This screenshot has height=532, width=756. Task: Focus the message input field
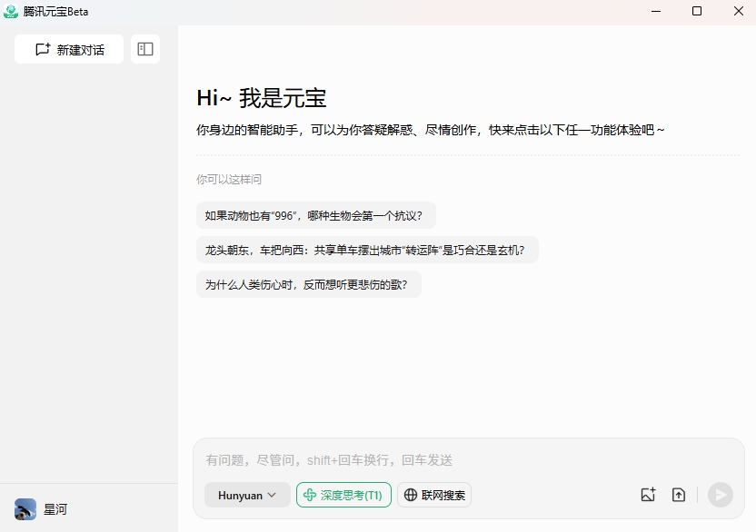[468, 460]
